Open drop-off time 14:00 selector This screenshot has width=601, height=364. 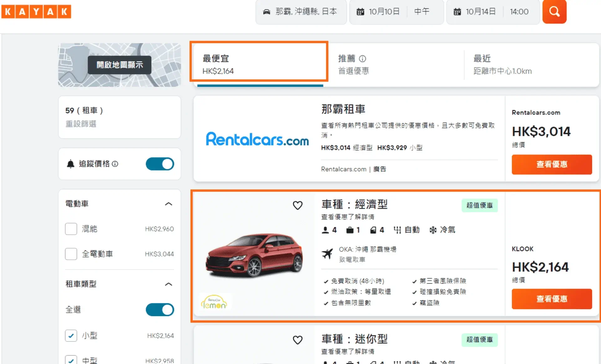[x=519, y=12]
